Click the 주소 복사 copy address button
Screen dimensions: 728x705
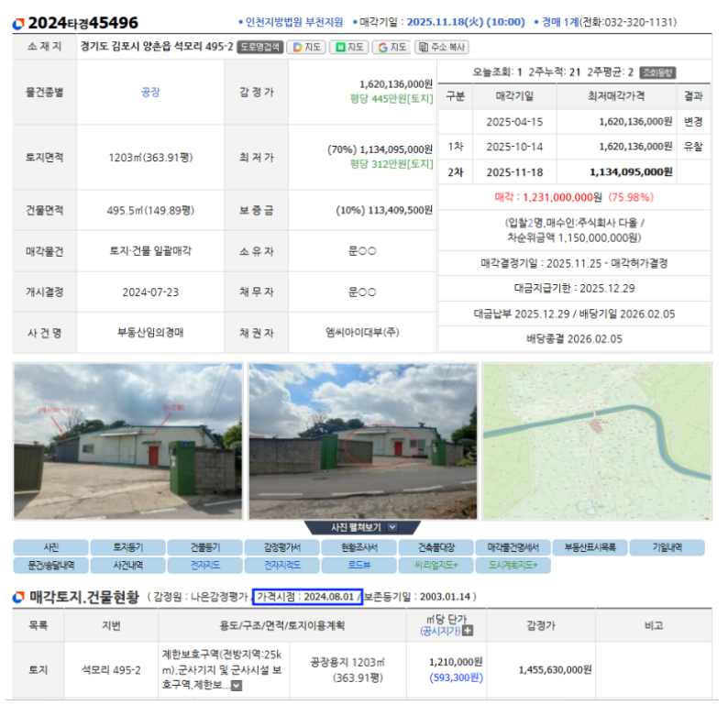pos(442,47)
